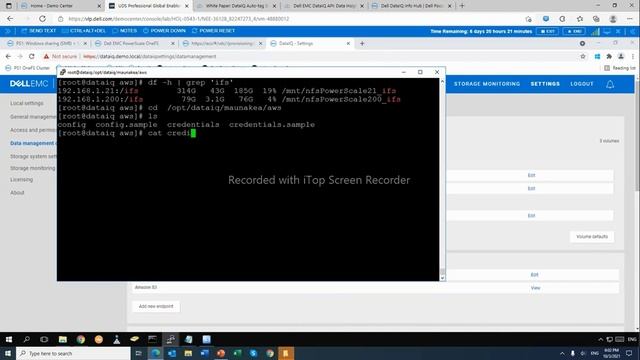
Task: Select Licensing in DataIQ sidebar
Action: click(x=21, y=180)
